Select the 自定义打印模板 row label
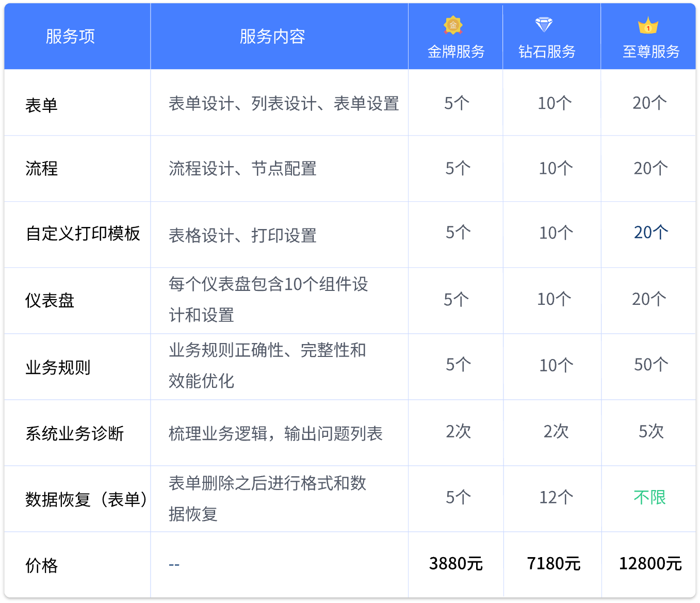The height and width of the screenshot is (603, 700). (x=83, y=234)
